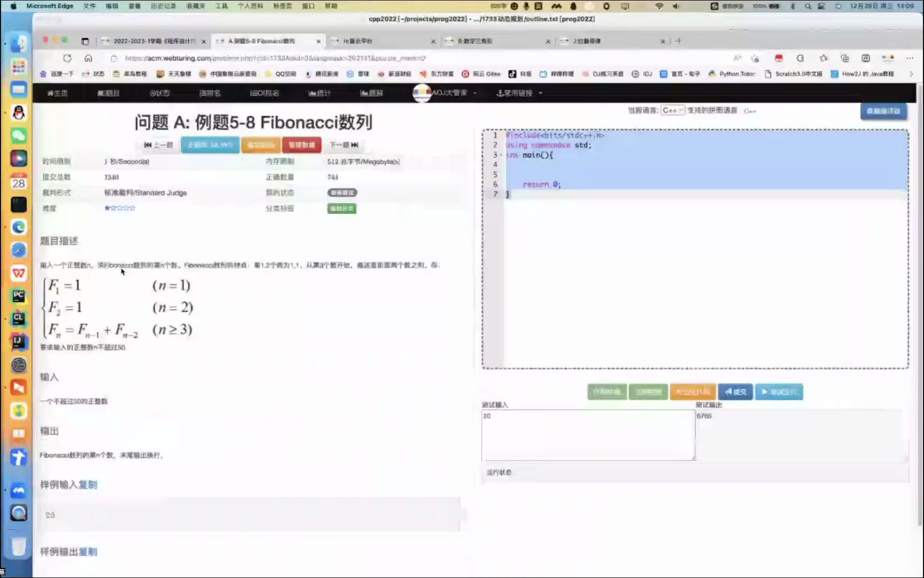Open the How2J Java tutorial bookmark

pos(862,74)
